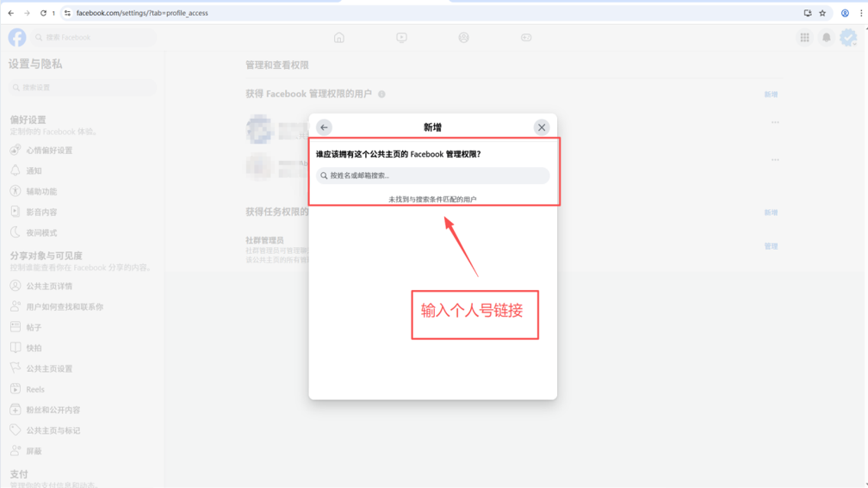The width and height of the screenshot is (868, 488).
Task: Click 新增 link beside Facebook 管理权限 users
Action: point(771,95)
